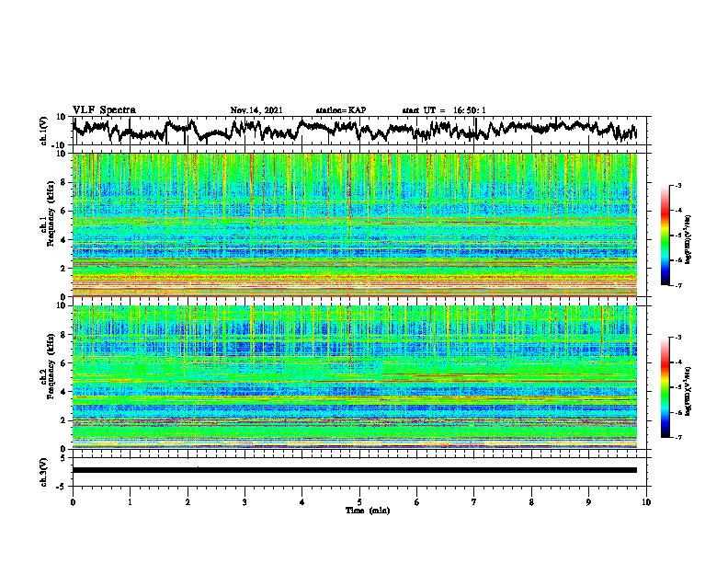Click the ch.1 colorbar "log(PSD)" unit label
This screenshot has width=728, height=563.
(688, 239)
